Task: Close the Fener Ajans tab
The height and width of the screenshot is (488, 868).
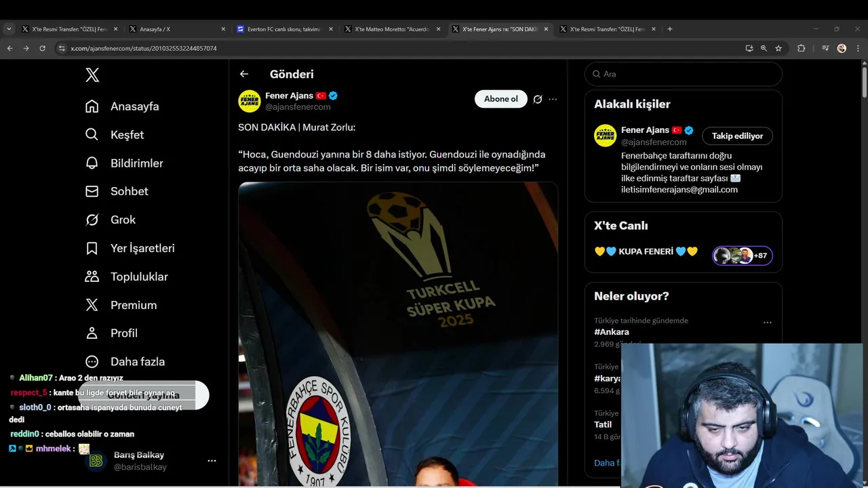Action: [546, 29]
